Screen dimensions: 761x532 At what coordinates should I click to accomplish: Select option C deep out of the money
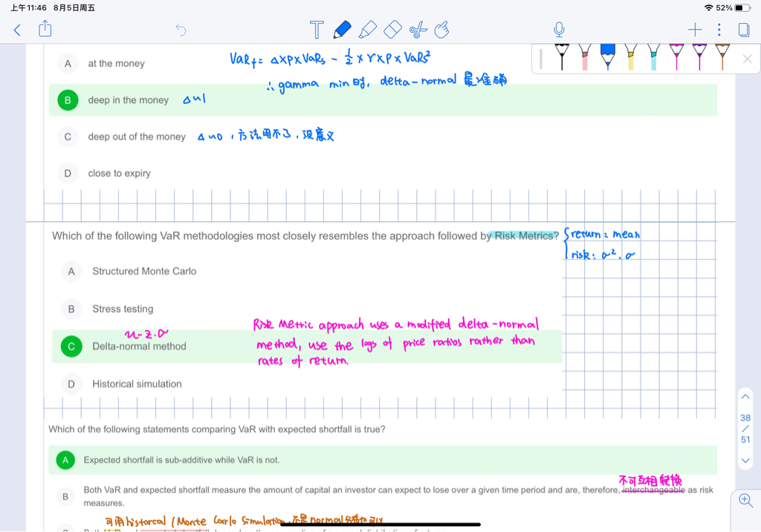[68, 137]
